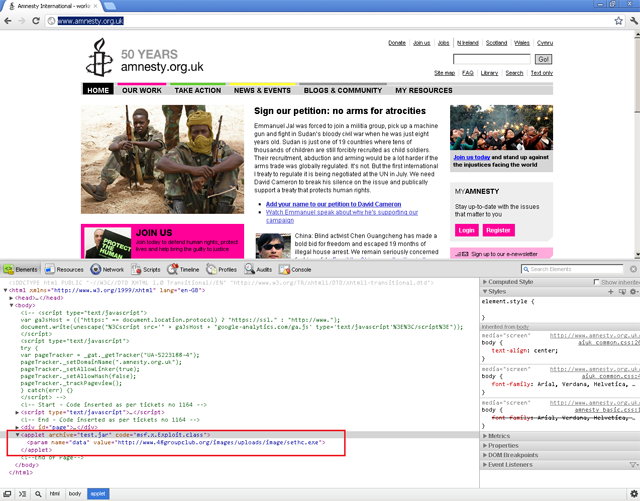Click the Go! search button
This screenshot has width=640, height=501.
click(543, 59)
